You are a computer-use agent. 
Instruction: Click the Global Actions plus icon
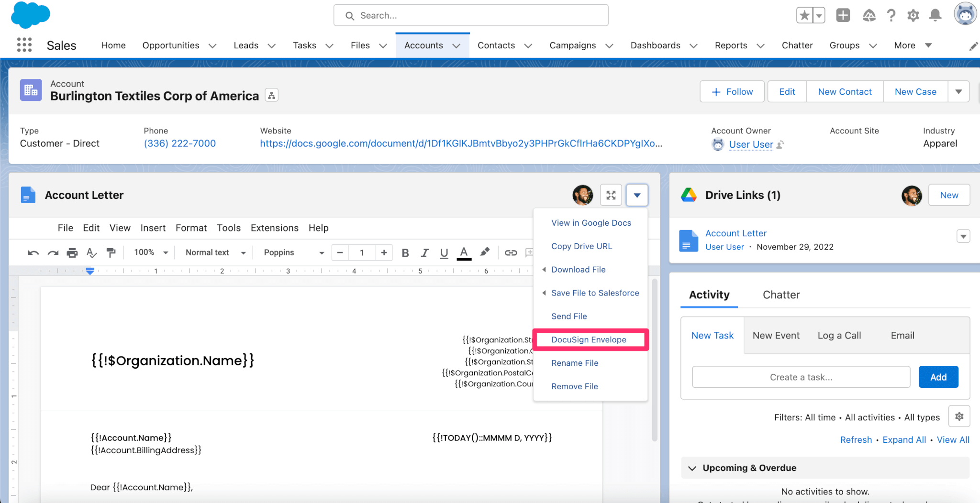843,15
